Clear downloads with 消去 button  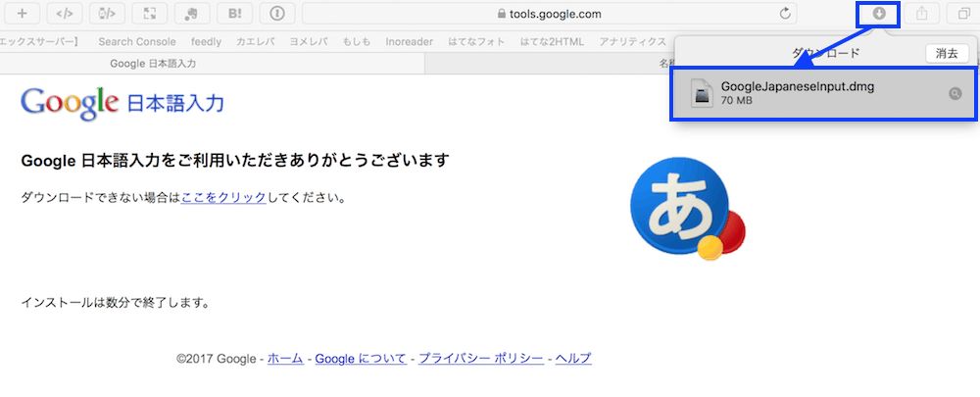point(947,54)
